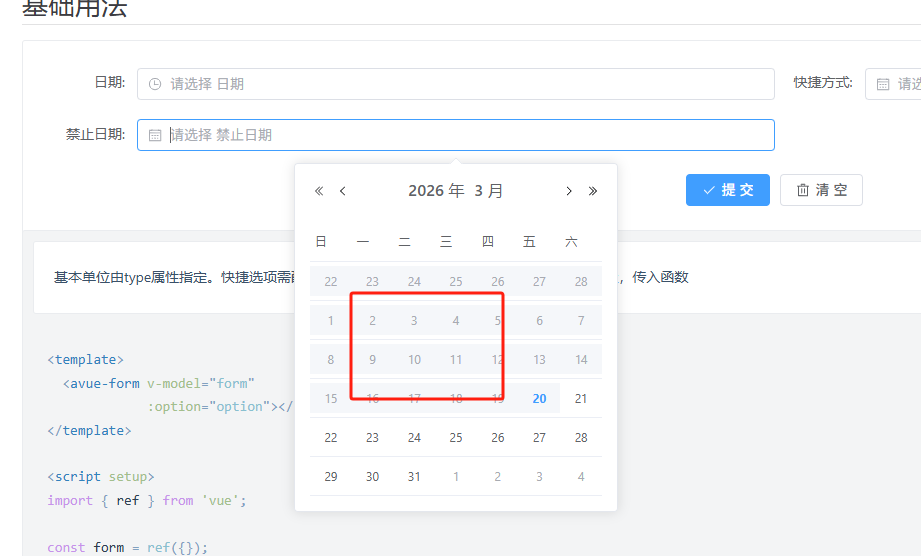Click calendar icon in 禁止日期 field
The width and height of the screenshot is (921, 556).
(155, 135)
